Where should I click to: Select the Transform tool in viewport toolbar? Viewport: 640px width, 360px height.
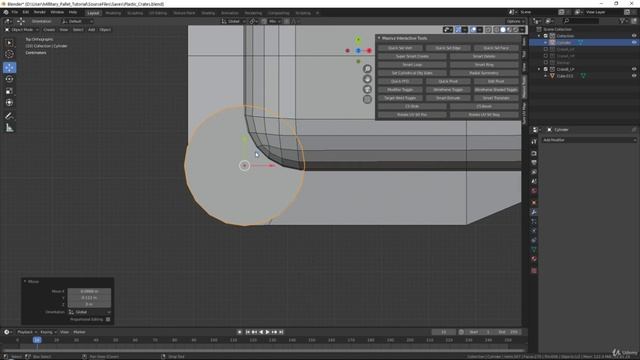tap(9, 103)
